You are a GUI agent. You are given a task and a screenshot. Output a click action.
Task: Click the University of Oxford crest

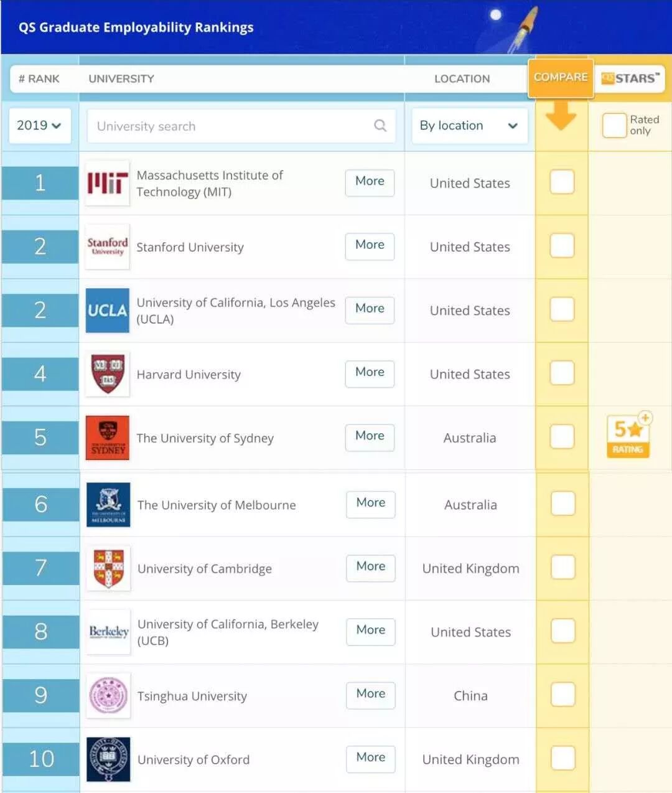pos(108,759)
